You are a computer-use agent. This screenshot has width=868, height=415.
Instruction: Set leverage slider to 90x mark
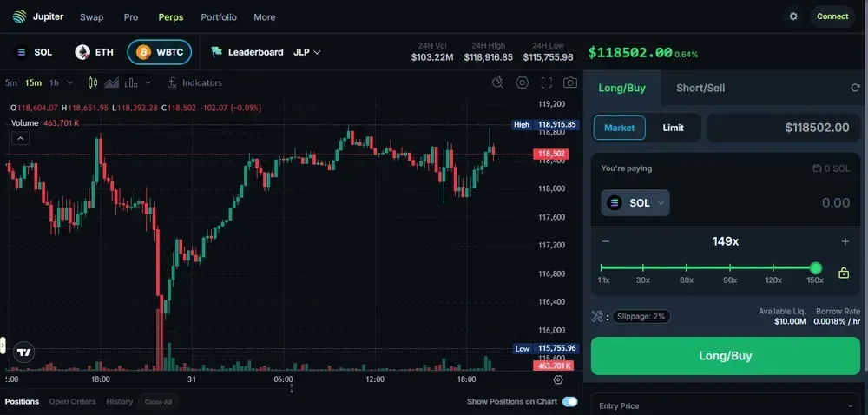click(x=730, y=267)
